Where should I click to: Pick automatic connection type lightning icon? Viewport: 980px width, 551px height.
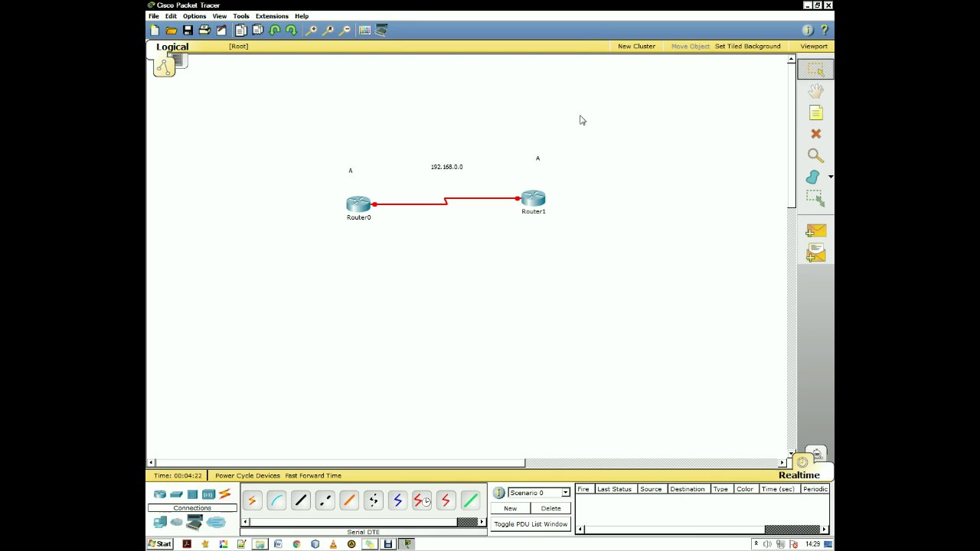(x=252, y=500)
